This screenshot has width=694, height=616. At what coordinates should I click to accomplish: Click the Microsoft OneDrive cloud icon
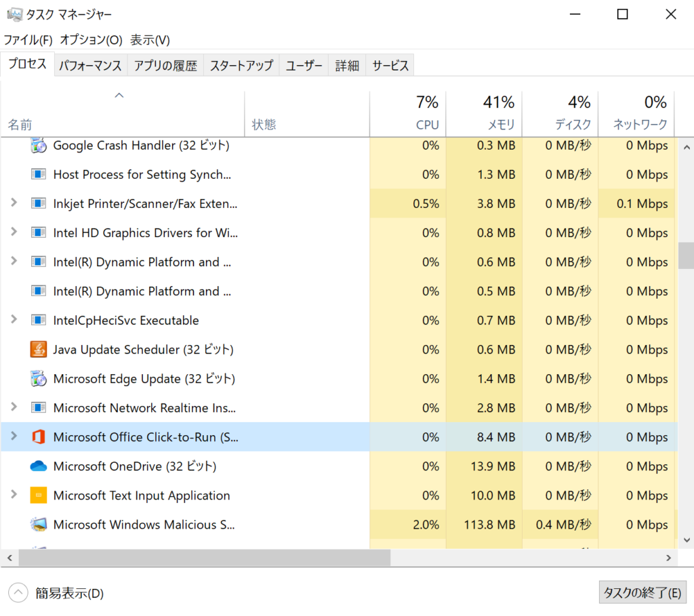coord(39,466)
